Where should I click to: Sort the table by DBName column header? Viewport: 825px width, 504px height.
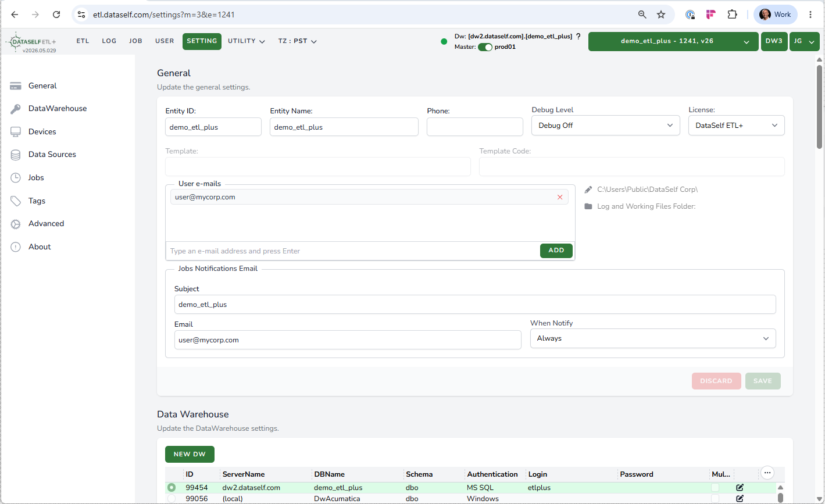[x=329, y=474]
